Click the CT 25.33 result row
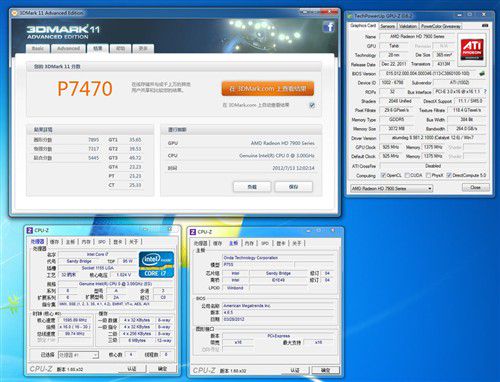The width and height of the screenshot is (500, 382). tap(125, 185)
